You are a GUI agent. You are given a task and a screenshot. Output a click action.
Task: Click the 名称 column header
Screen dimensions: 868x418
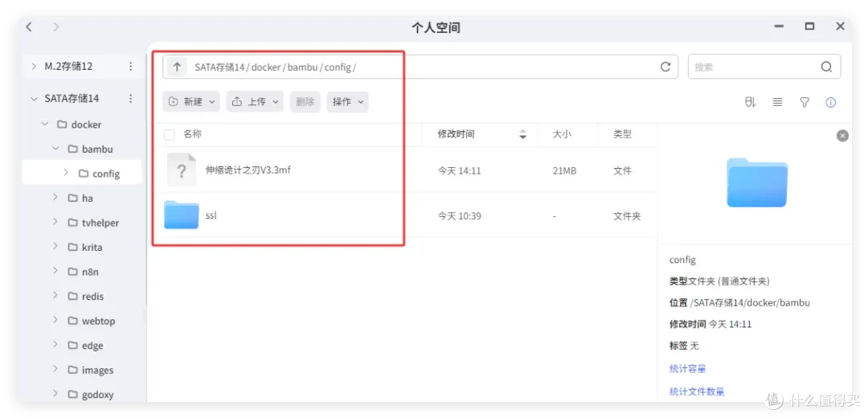point(193,134)
